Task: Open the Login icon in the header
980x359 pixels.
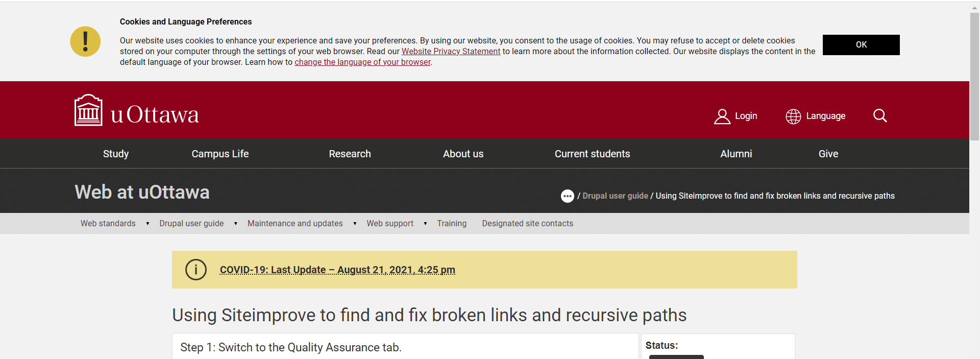Action: (x=722, y=116)
